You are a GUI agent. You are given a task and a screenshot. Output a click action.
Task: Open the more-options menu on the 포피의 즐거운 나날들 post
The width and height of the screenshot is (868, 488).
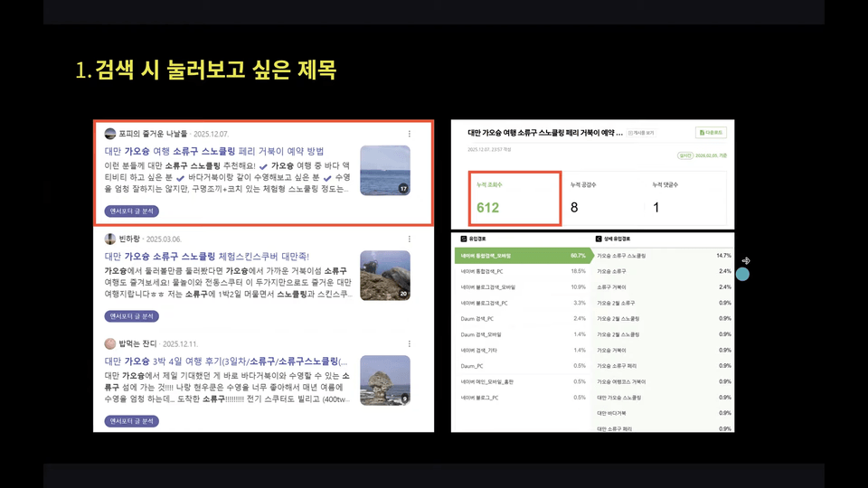[x=409, y=134]
